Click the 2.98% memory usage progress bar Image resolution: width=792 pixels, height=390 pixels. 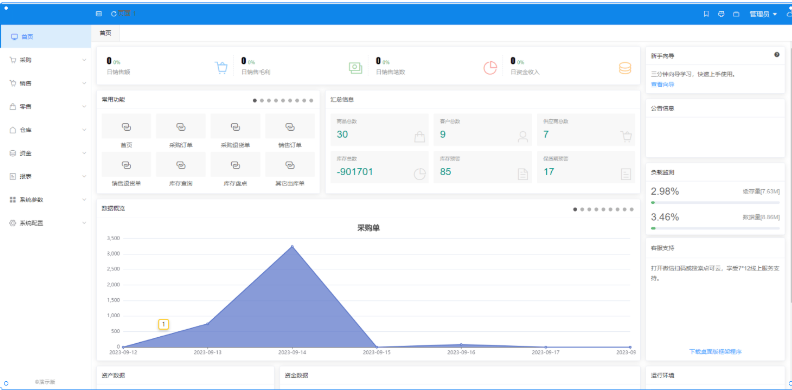tap(715, 202)
